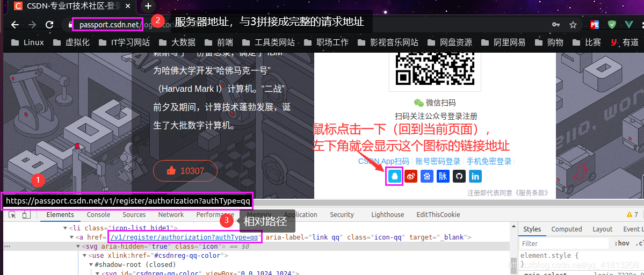Open the 购物 bookmarks folder

pos(549,42)
